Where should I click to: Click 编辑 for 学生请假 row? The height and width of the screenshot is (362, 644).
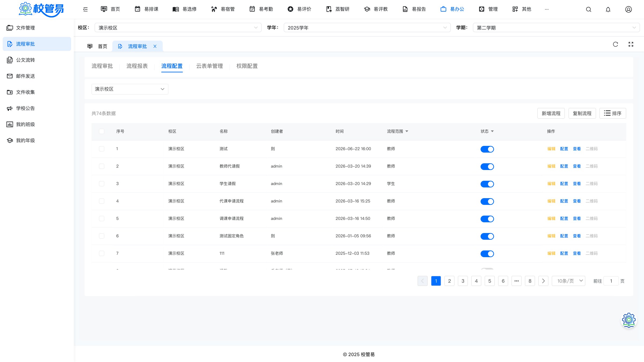click(x=551, y=184)
